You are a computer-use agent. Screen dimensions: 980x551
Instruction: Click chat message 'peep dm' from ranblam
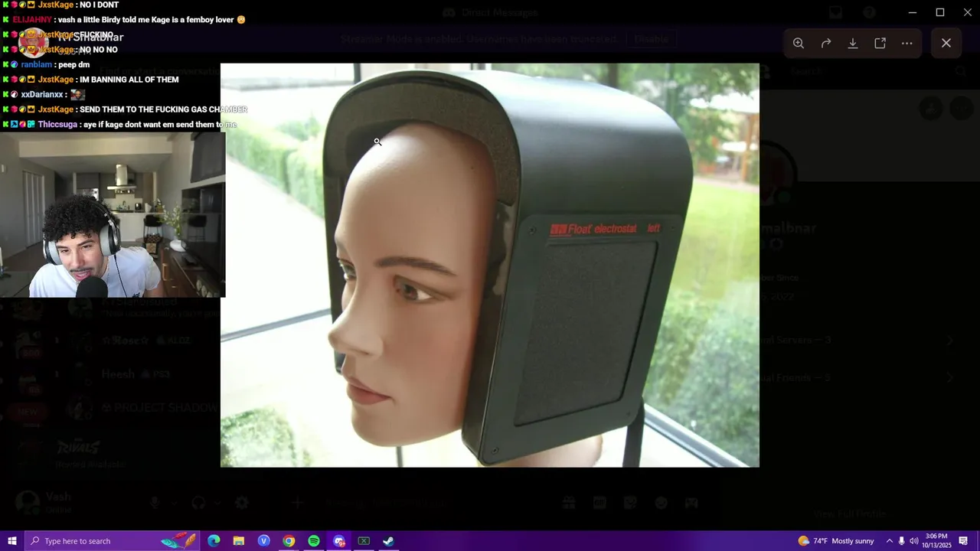[73, 65]
